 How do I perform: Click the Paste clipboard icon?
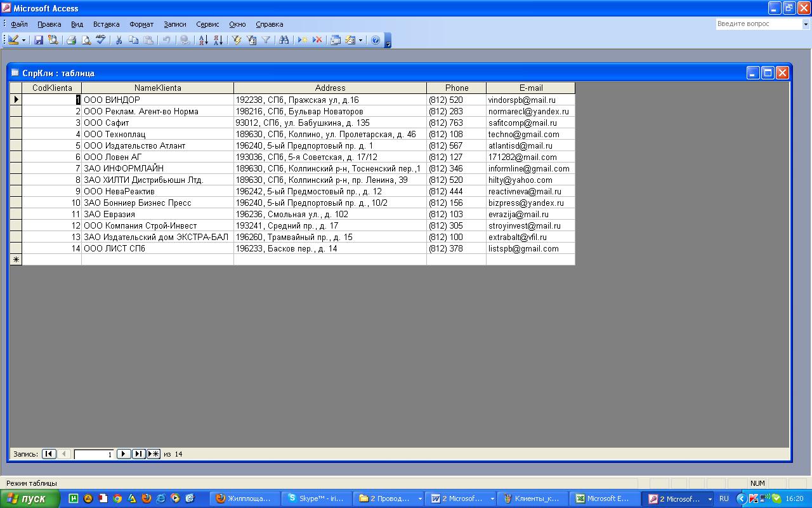click(x=148, y=40)
